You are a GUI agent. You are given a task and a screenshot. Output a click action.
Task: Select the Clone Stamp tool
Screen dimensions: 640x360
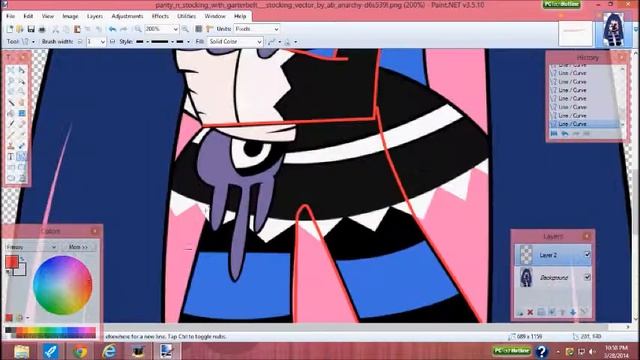(x=11, y=146)
